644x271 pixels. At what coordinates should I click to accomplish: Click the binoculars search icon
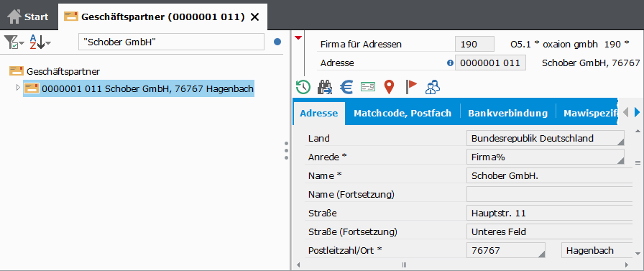point(326,87)
